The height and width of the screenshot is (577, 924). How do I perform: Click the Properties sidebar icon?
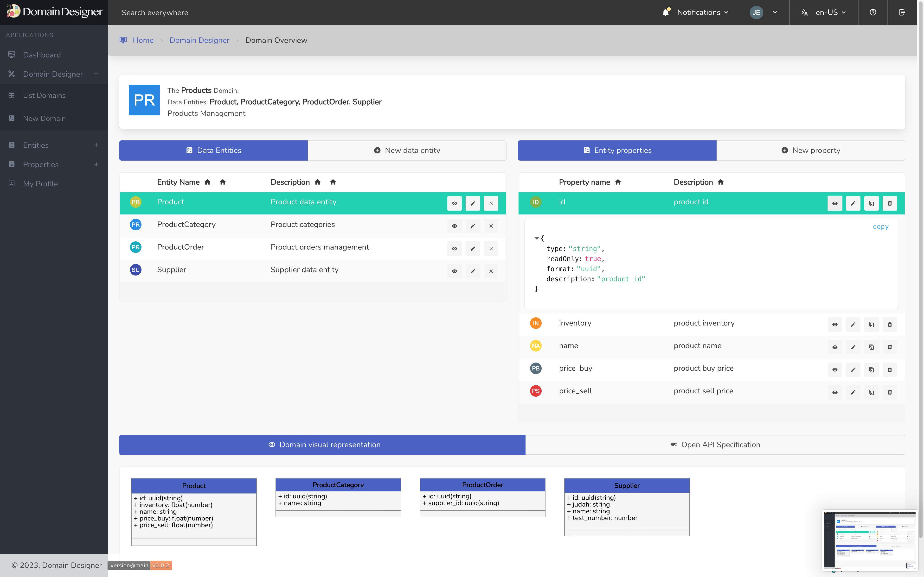click(x=11, y=164)
